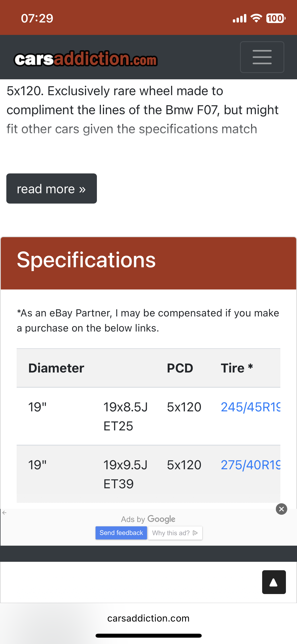Click the Why this ad info icon
Image resolution: width=297 pixels, height=644 pixels.
coord(195,533)
